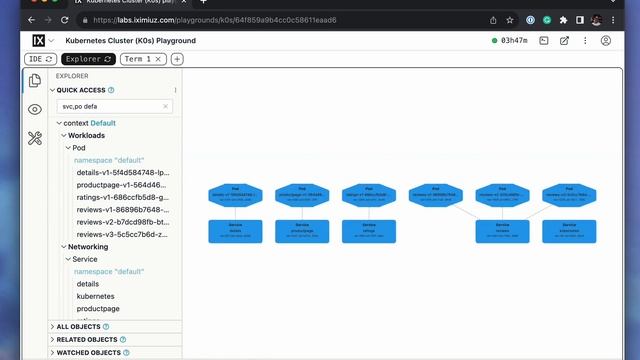640x360 pixels.
Task: Open the browser extensions puzzle icon
Action: tap(563, 20)
